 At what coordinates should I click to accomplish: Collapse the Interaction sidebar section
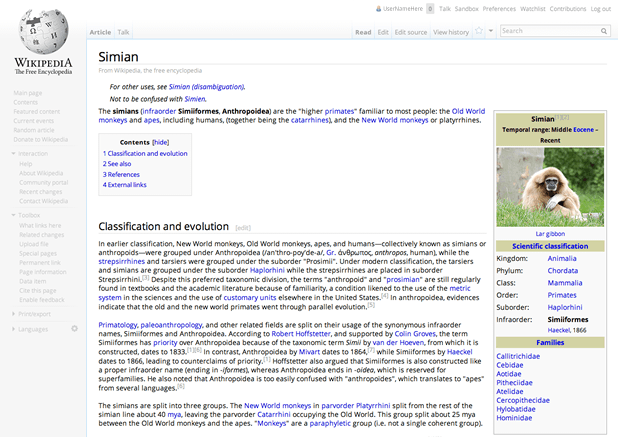pos(14,153)
